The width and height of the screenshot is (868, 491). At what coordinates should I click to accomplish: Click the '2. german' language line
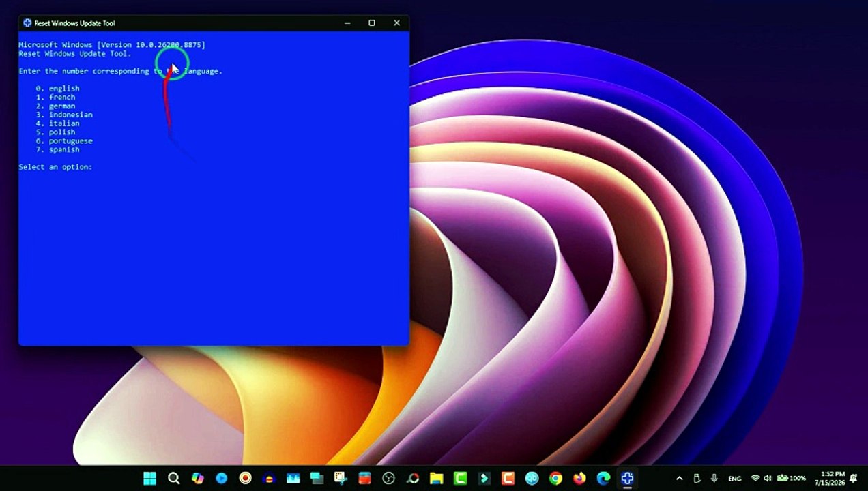click(56, 106)
